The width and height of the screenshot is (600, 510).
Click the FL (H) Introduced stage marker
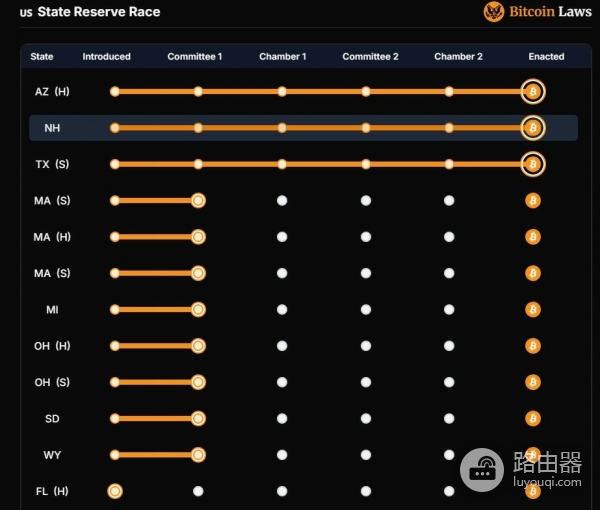tap(115, 491)
